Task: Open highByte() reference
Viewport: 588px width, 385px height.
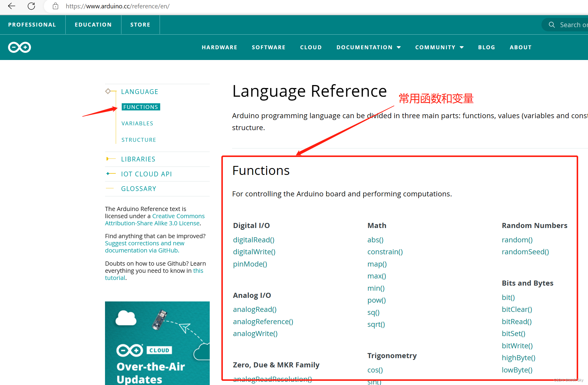Action: [519, 358]
